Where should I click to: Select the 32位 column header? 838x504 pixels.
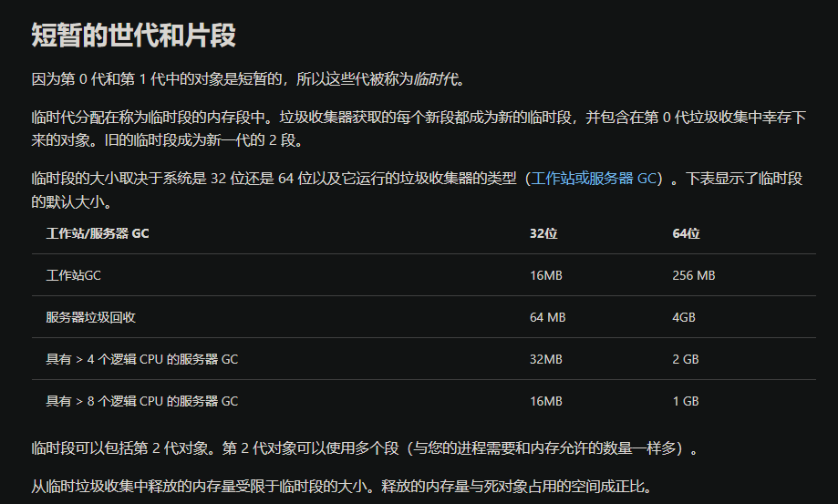(543, 233)
